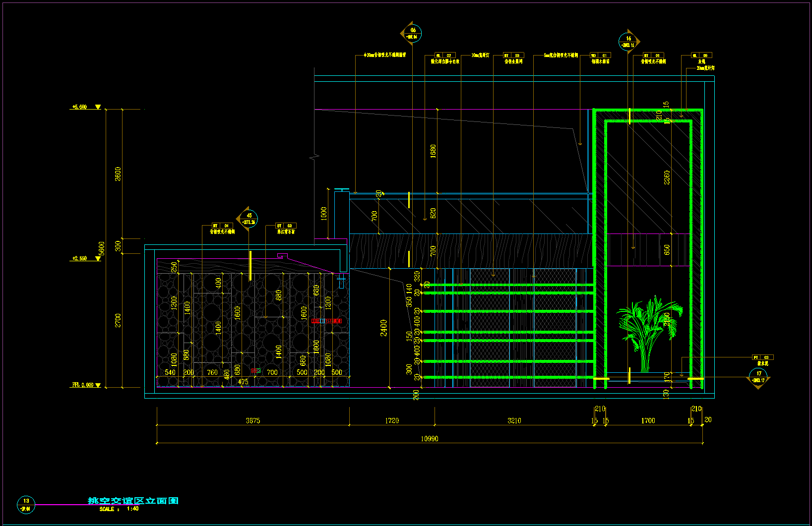Click the WD 01 material tag
The width and height of the screenshot is (812, 526).
tap(600, 56)
